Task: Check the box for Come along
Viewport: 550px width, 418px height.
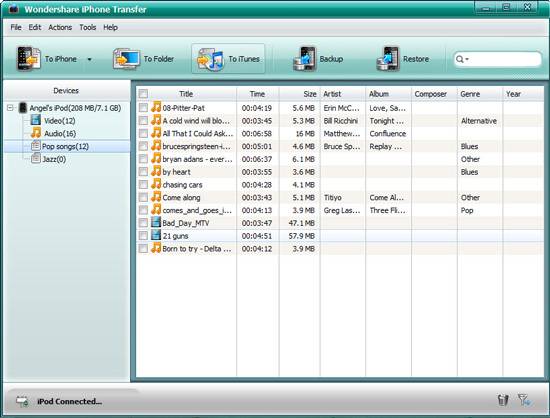Action: 143,197
